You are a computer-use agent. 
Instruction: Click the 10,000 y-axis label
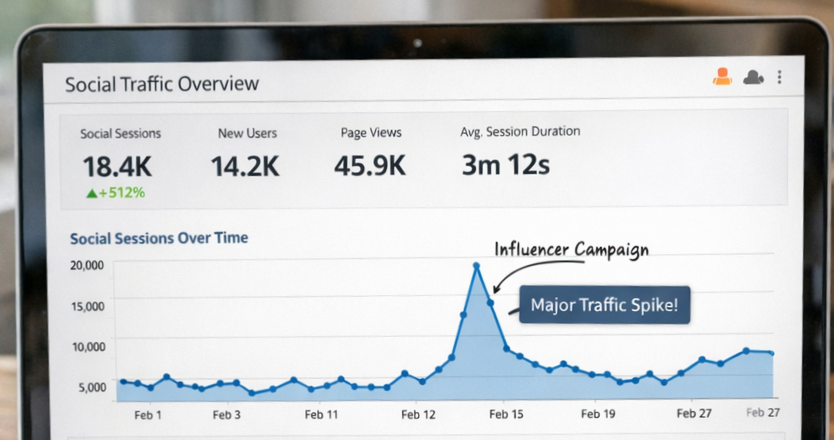(x=86, y=346)
